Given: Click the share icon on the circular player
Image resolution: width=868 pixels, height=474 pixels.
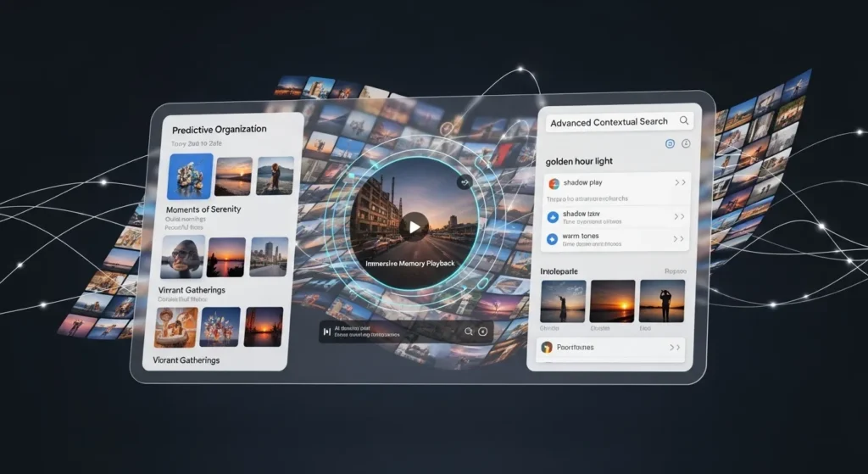Looking at the screenshot, I should tap(464, 181).
